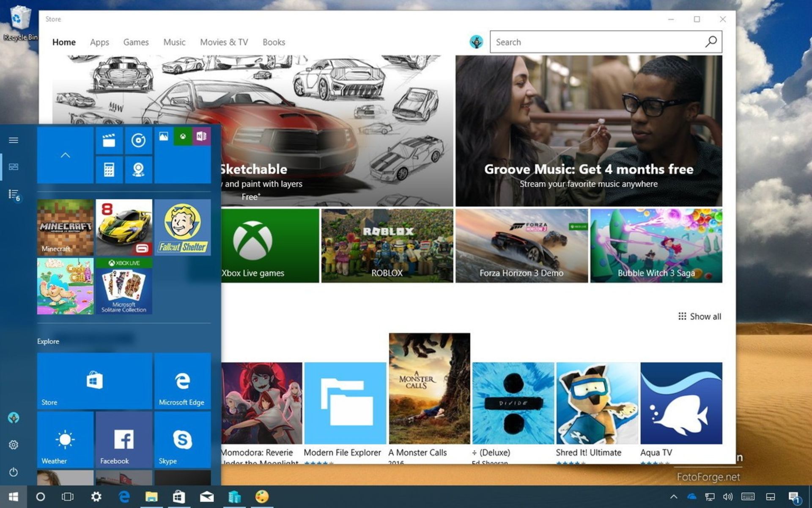This screenshot has width=812, height=508.
Task: Open the Groove Music tile in Start menu
Action: pos(138,140)
